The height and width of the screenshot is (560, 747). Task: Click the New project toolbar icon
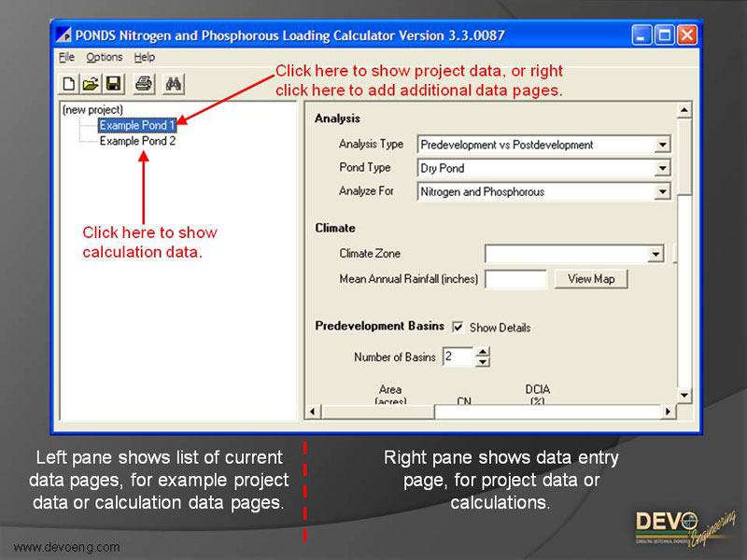click(69, 84)
